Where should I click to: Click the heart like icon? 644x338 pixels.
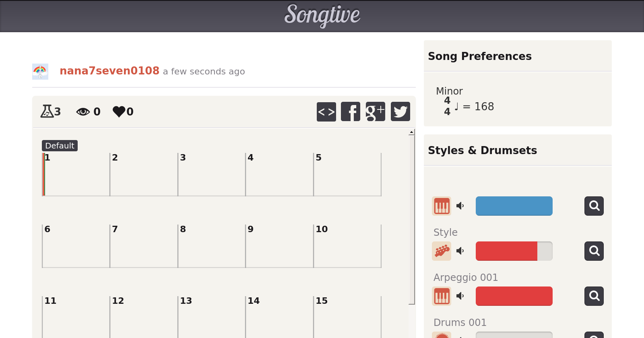(x=119, y=111)
